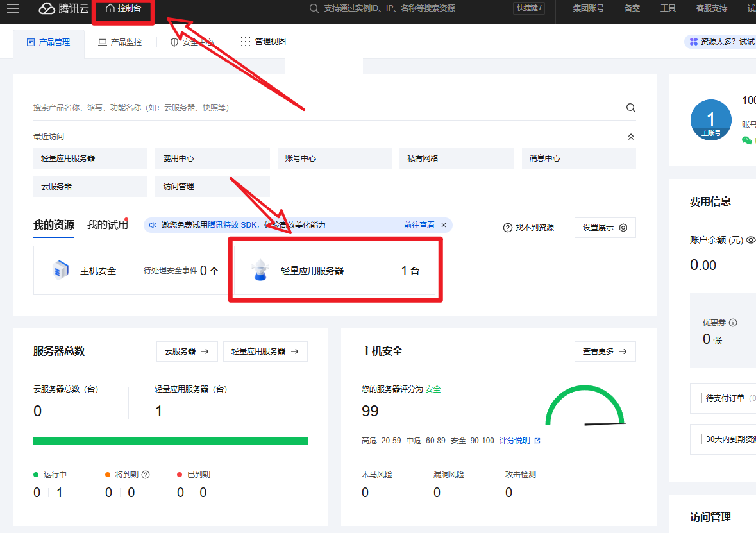The width and height of the screenshot is (756, 533).
Task: Click the 将到期 help question icon
Action: coord(146,475)
